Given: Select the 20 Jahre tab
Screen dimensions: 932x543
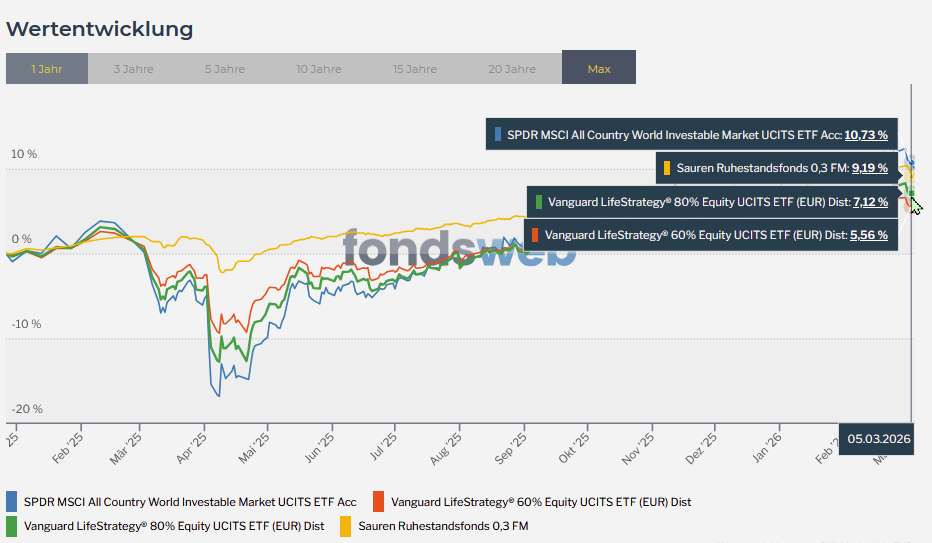Looking at the screenshot, I should (512, 69).
